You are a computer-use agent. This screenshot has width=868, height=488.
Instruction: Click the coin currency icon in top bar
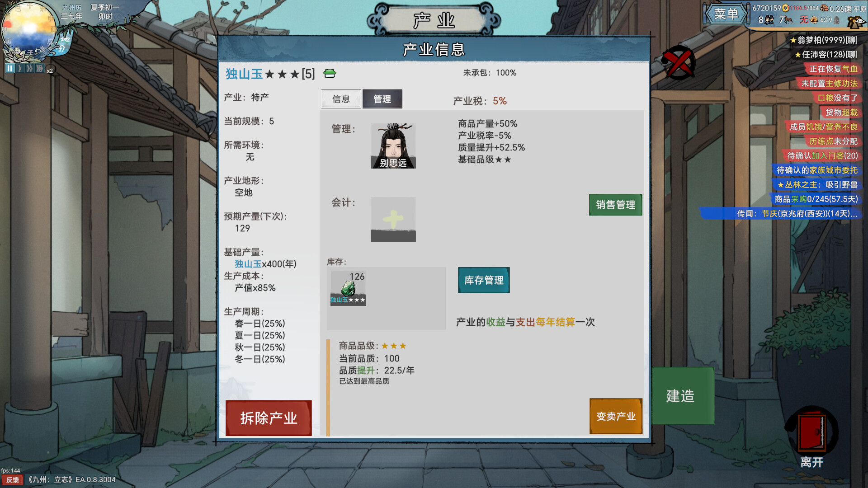pos(785,8)
